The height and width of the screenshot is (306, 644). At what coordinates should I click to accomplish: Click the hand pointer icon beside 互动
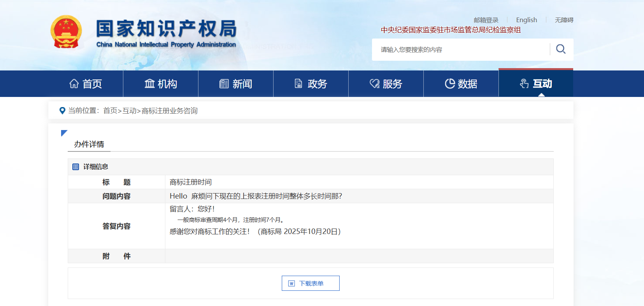pyautogui.click(x=524, y=84)
